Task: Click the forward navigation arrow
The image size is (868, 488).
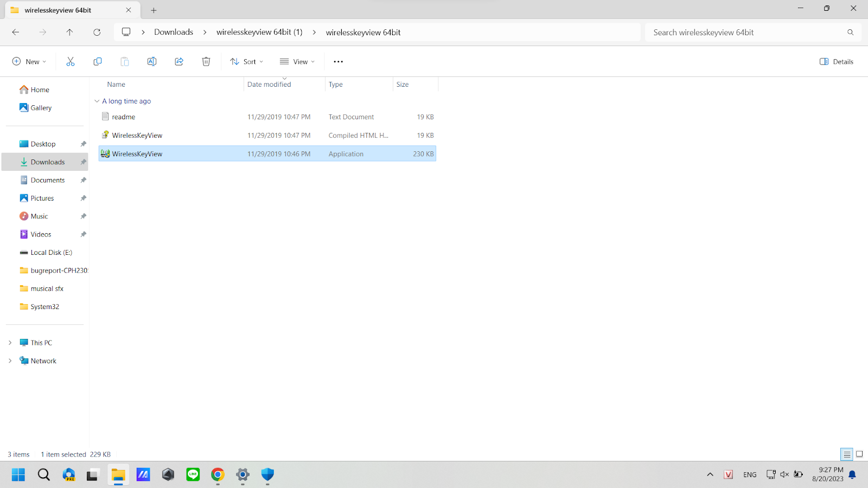Action: tap(43, 33)
